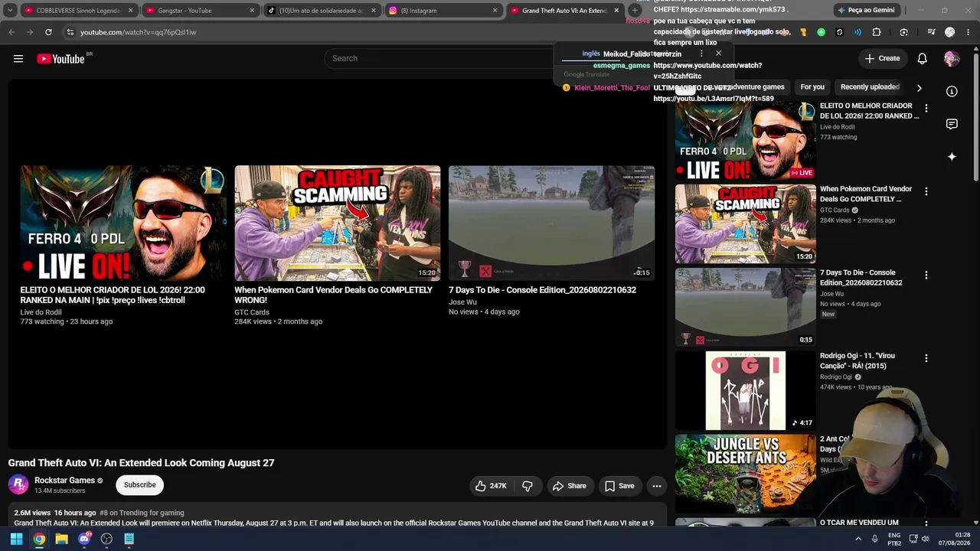
Task: Go to the YouTube home logo
Action: [x=60, y=59]
